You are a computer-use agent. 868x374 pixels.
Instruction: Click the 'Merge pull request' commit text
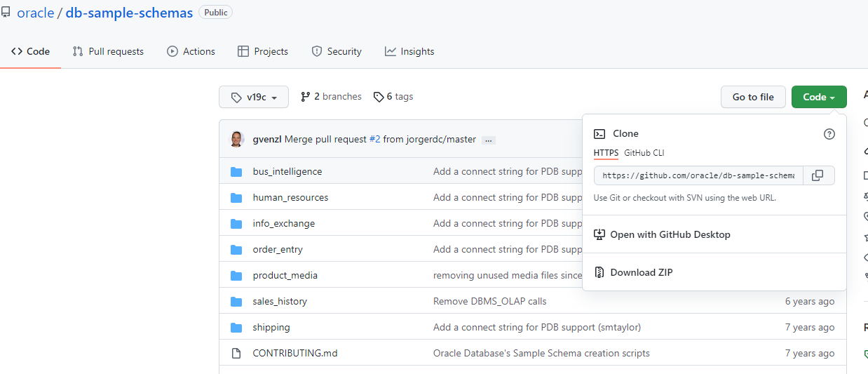pyautogui.click(x=325, y=140)
